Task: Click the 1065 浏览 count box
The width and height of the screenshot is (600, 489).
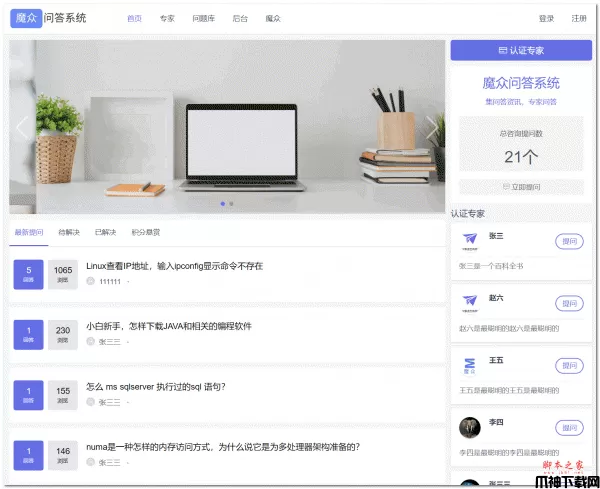Action: [x=63, y=274]
